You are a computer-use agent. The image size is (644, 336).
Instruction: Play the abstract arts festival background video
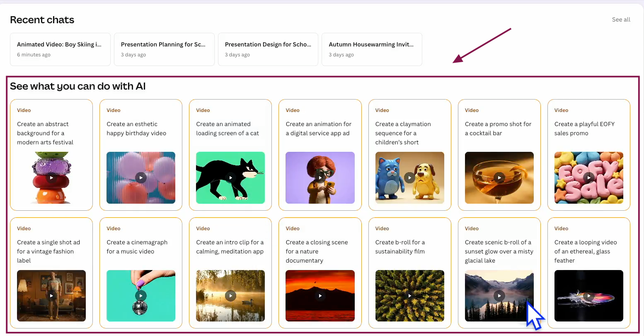pyautogui.click(x=51, y=178)
